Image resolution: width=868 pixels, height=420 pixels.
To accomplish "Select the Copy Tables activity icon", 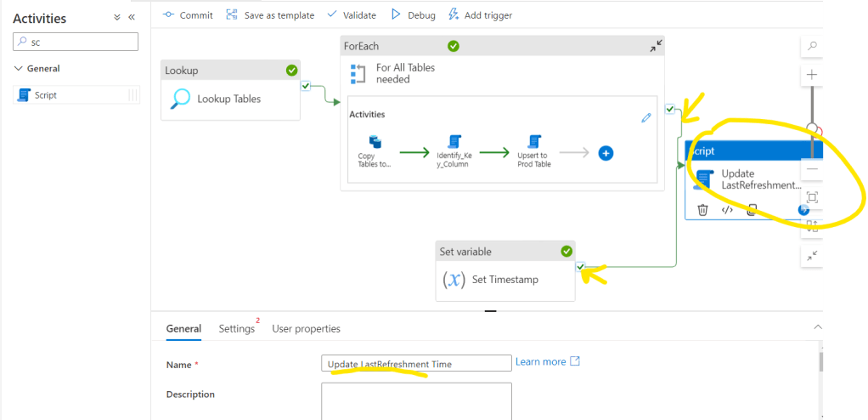I will coord(375,142).
